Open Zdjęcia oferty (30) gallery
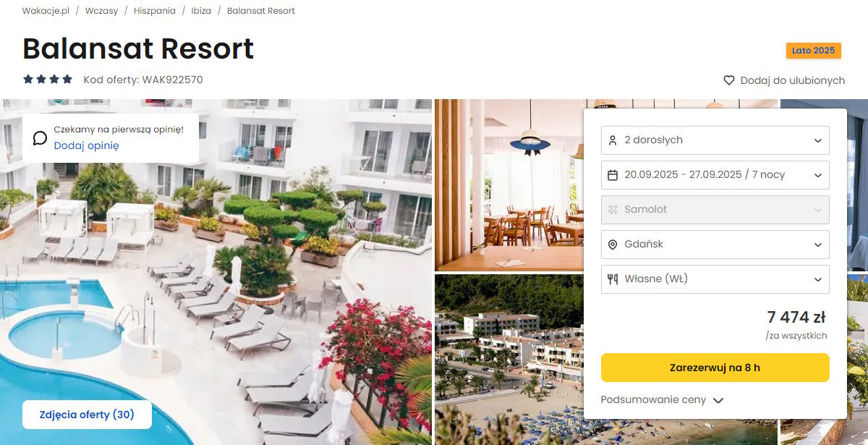 click(x=88, y=415)
